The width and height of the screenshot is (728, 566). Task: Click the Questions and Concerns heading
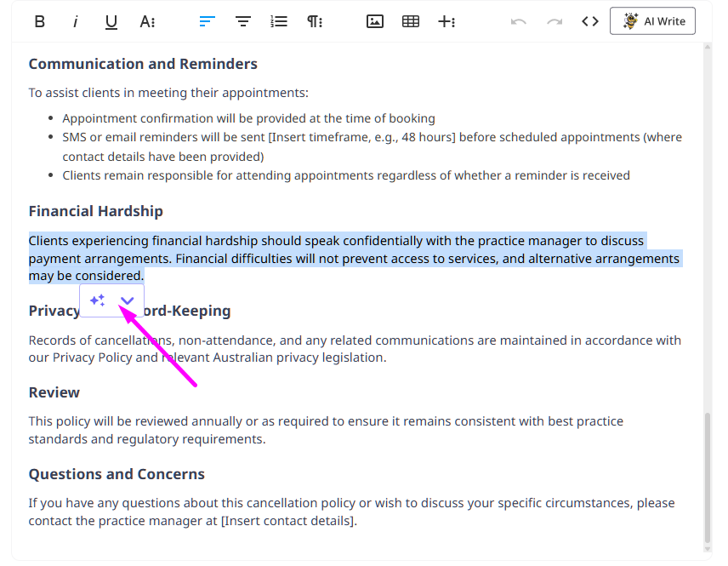tap(117, 474)
